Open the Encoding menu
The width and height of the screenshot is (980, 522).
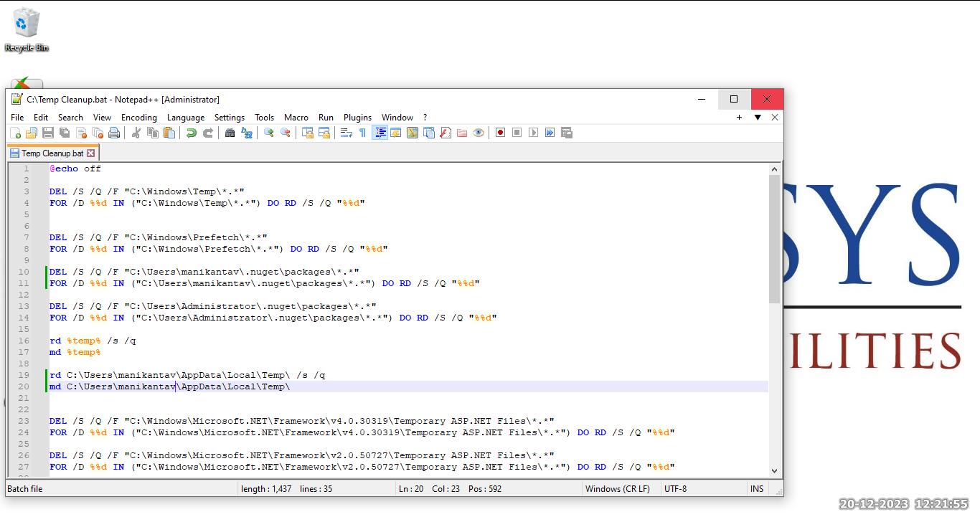(138, 118)
